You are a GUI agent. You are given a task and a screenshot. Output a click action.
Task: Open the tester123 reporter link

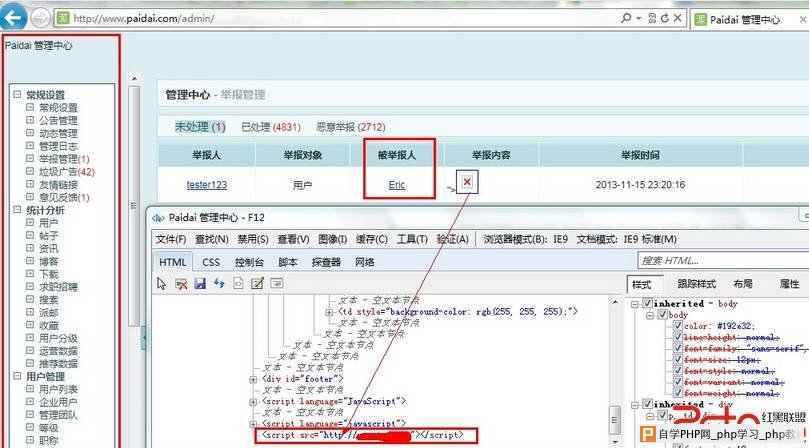207,185
